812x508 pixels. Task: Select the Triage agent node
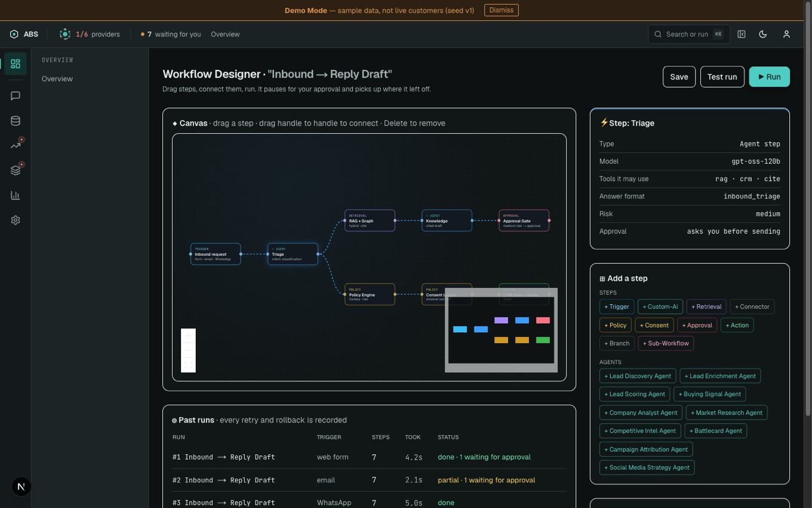(293, 254)
